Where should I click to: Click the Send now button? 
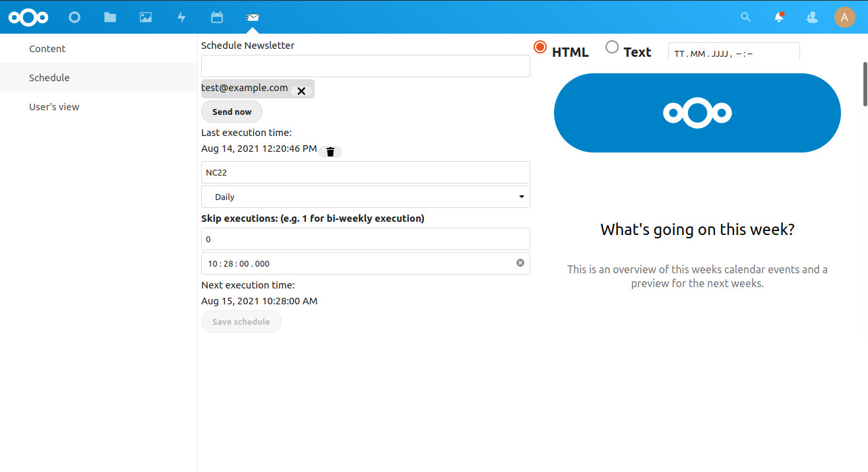tap(232, 112)
